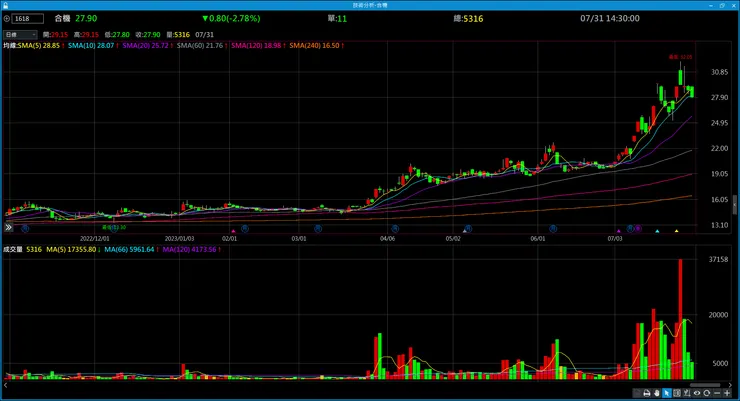Click the blue circle event marker near 03/01
The width and height of the screenshot is (740, 401).
pos(318,229)
